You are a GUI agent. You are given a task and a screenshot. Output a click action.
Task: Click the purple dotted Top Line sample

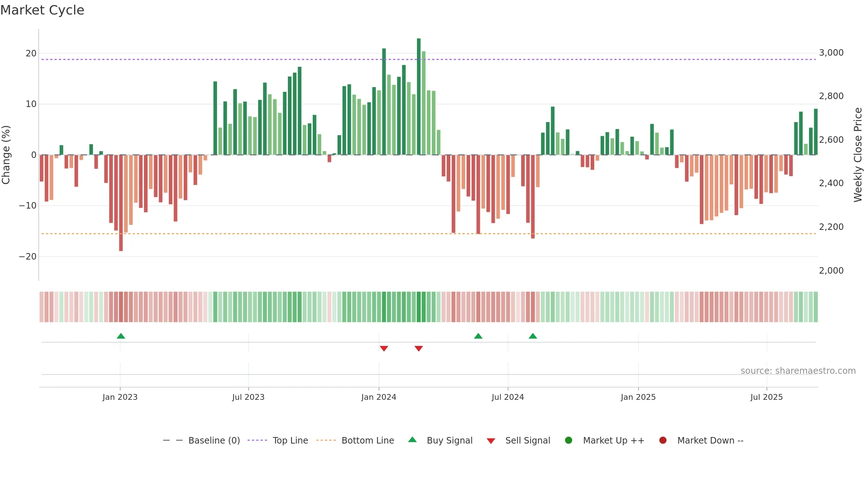[x=257, y=440]
